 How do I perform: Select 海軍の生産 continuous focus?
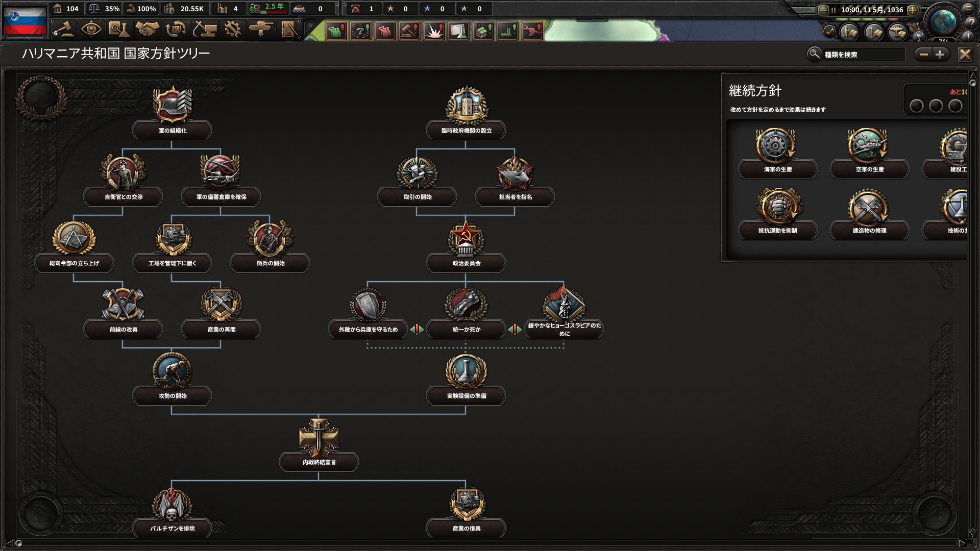point(777,153)
